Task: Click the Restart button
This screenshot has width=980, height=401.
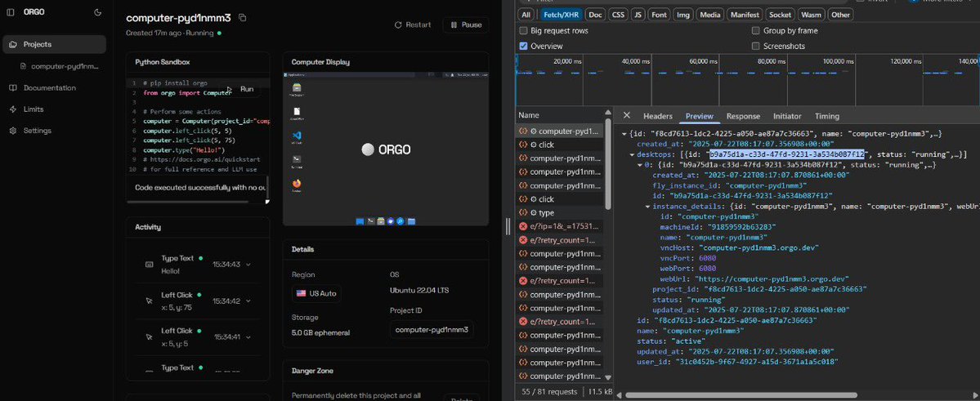Action: click(x=413, y=25)
